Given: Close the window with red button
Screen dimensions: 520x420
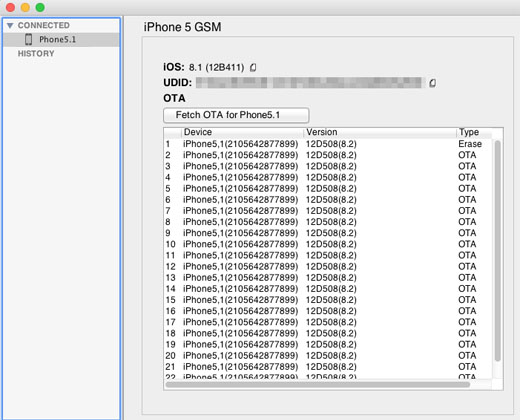Looking at the screenshot, I should coord(10,7).
